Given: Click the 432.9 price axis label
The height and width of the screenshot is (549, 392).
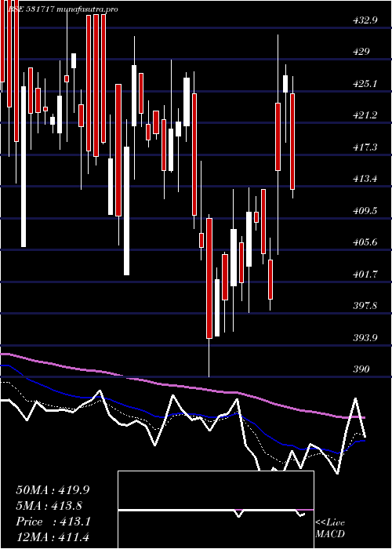Looking at the screenshot, I should point(365,20).
